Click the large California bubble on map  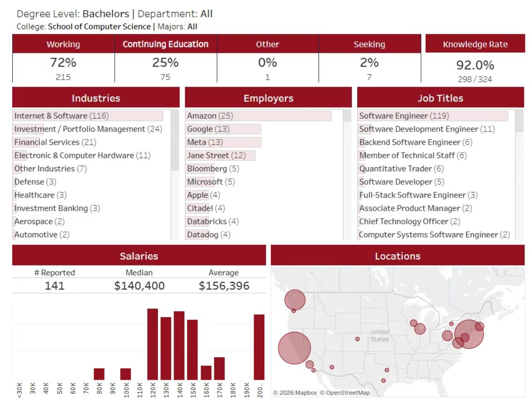[x=294, y=348]
